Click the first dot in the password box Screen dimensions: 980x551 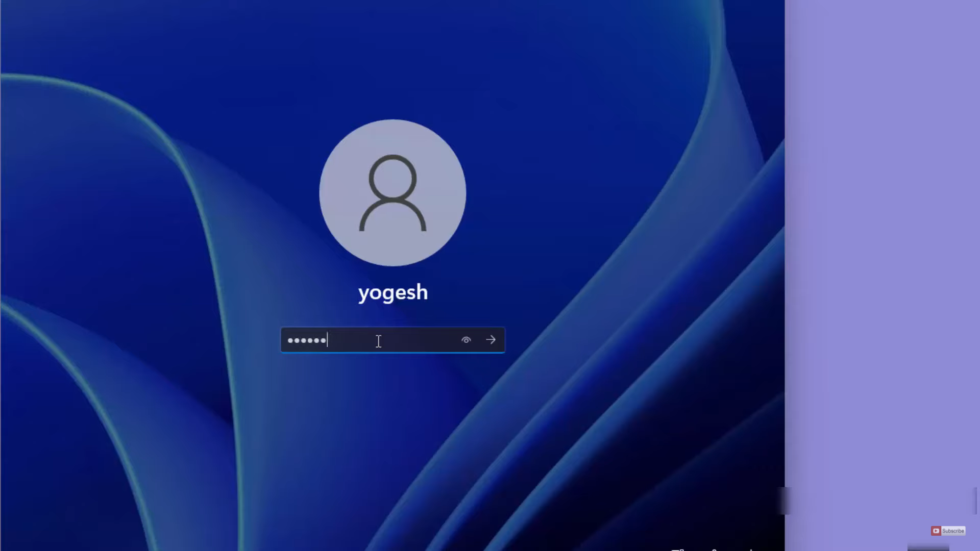290,340
